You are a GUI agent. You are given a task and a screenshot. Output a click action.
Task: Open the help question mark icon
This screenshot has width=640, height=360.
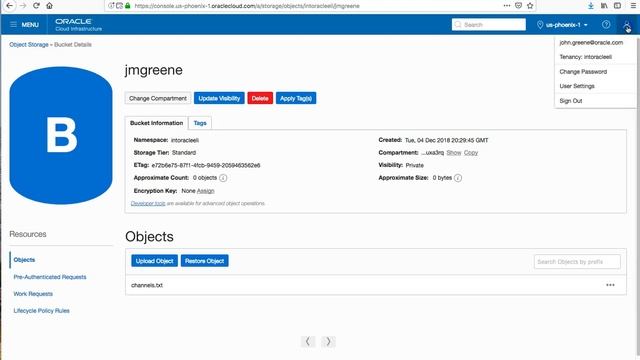(x=606, y=24)
